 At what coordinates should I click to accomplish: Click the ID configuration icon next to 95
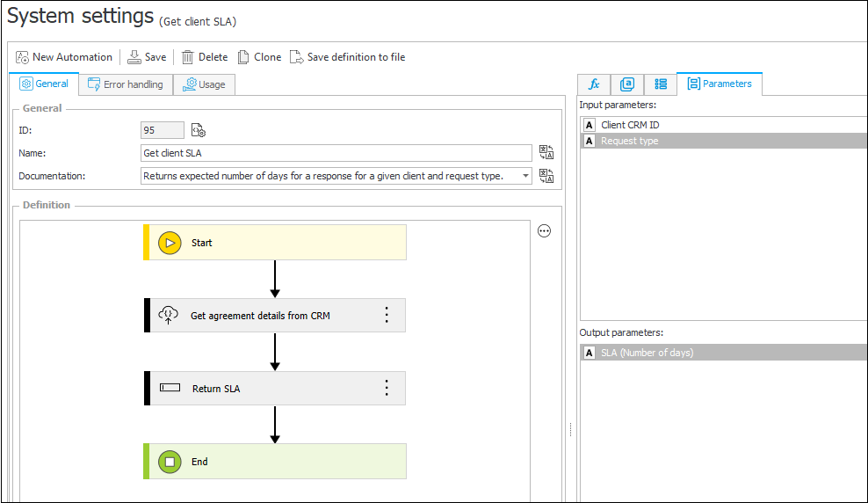coord(199,131)
